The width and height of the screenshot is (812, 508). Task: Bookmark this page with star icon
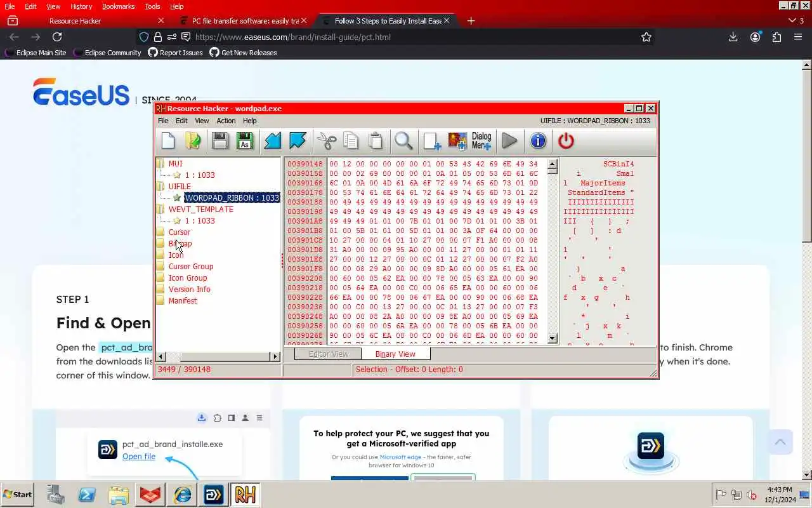(646, 37)
